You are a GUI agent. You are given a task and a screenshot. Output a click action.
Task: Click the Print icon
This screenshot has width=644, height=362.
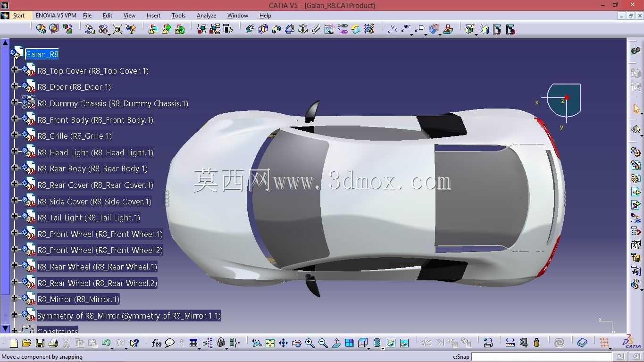pyautogui.click(x=53, y=343)
